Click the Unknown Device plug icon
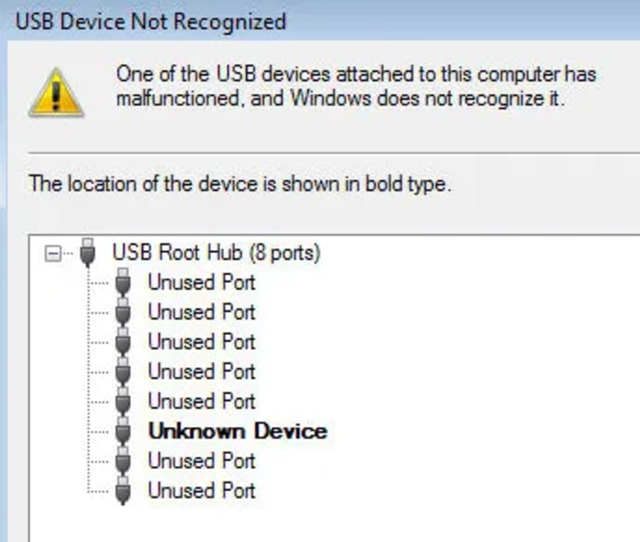 tap(123, 431)
